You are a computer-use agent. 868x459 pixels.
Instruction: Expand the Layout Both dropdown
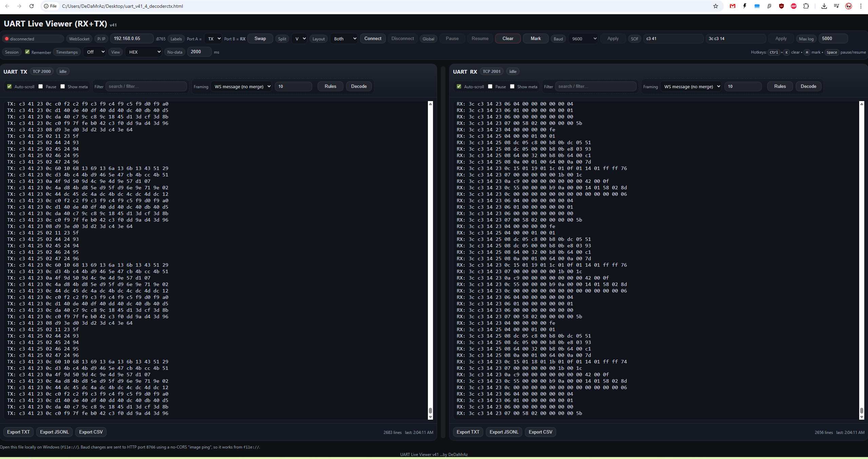[x=344, y=39]
